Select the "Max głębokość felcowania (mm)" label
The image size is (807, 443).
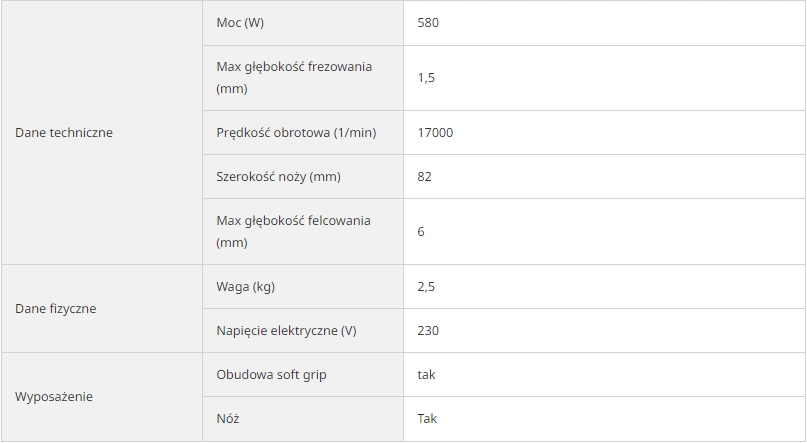click(x=293, y=231)
